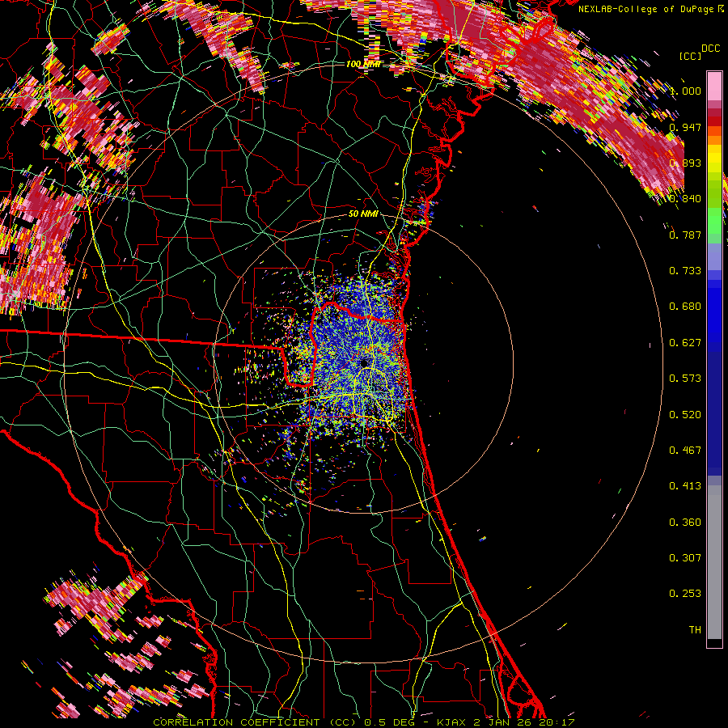The image size is (728, 728).
Task: Click the 0.893 scale value
Action: coord(685,163)
